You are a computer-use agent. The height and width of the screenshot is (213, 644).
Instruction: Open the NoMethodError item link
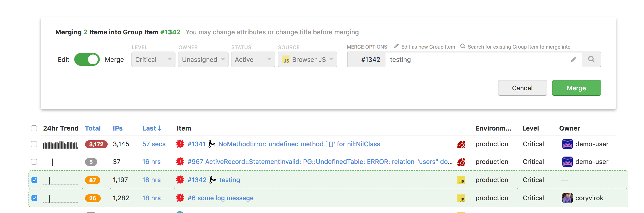(x=299, y=144)
